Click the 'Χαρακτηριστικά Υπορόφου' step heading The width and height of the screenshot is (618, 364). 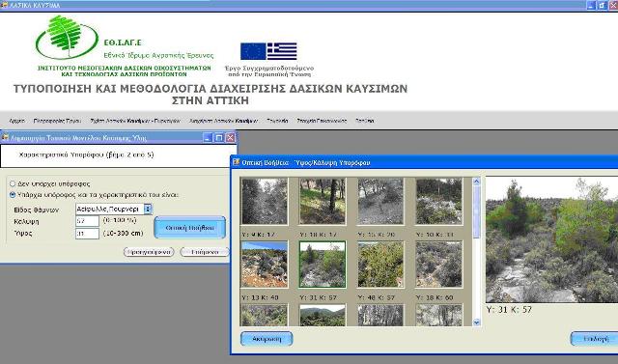(x=86, y=154)
